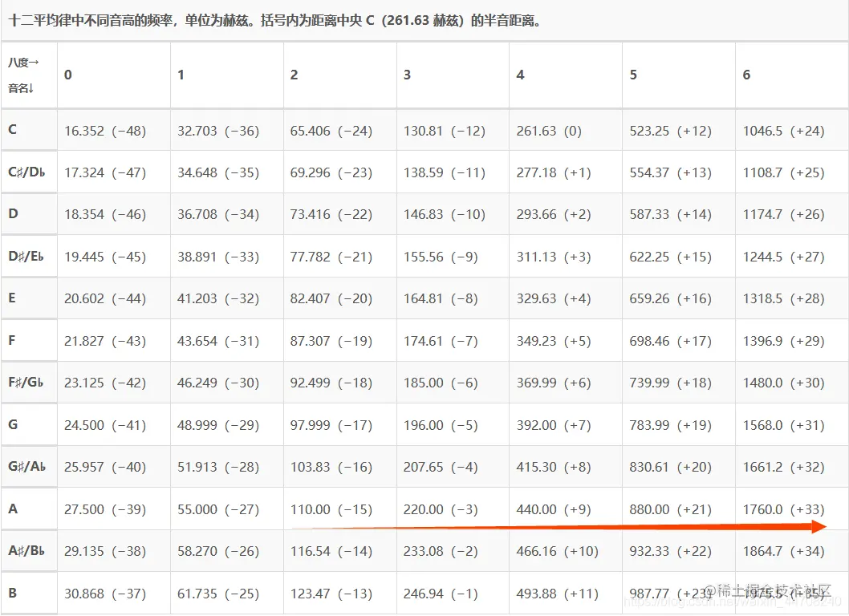Click the cell 130.81 (−12)
This screenshot has width=849, height=616.
pyautogui.click(x=453, y=130)
